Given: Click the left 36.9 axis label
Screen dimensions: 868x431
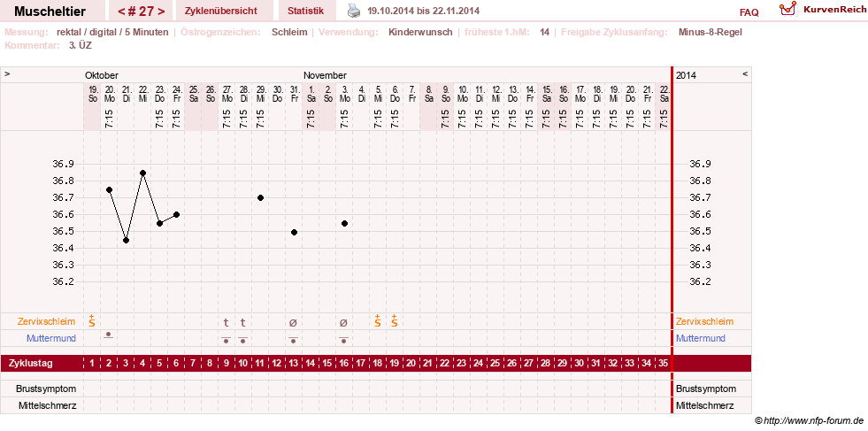Looking at the screenshot, I should (63, 164).
